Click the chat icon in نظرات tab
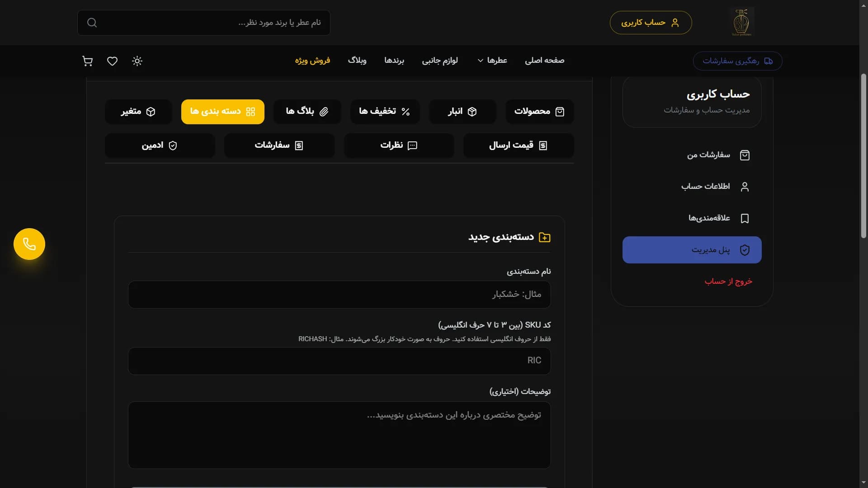The image size is (868, 488). (x=412, y=145)
